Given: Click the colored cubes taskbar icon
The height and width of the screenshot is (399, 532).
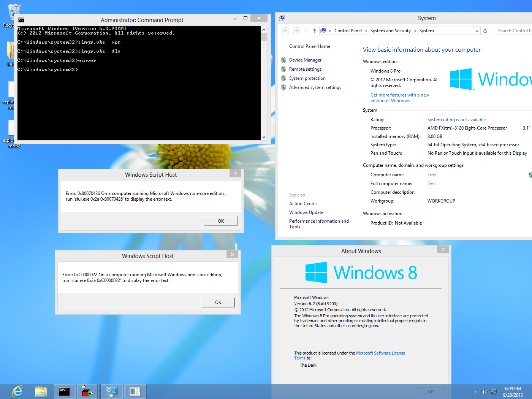Looking at the screenshot, I should 87,391.
